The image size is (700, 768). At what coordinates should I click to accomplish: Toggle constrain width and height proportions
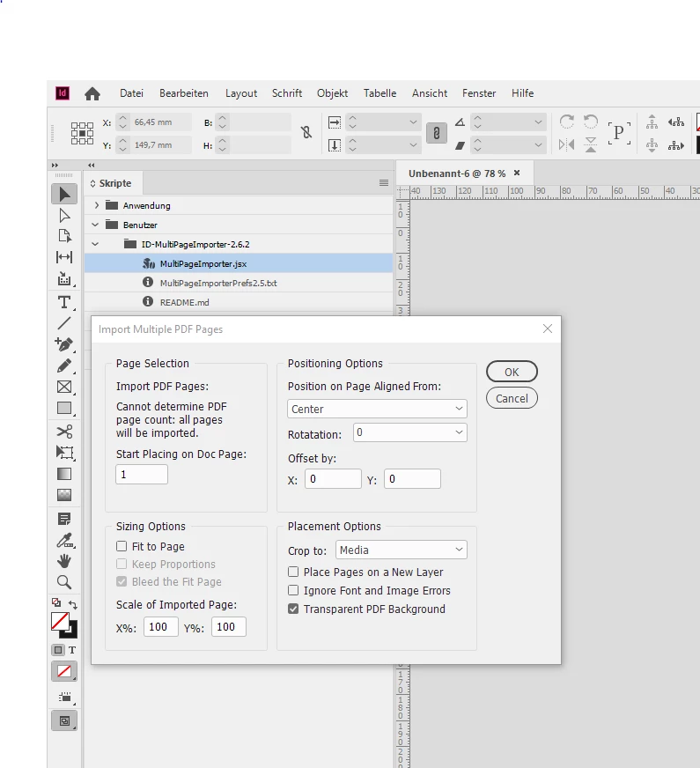point(306,132)
